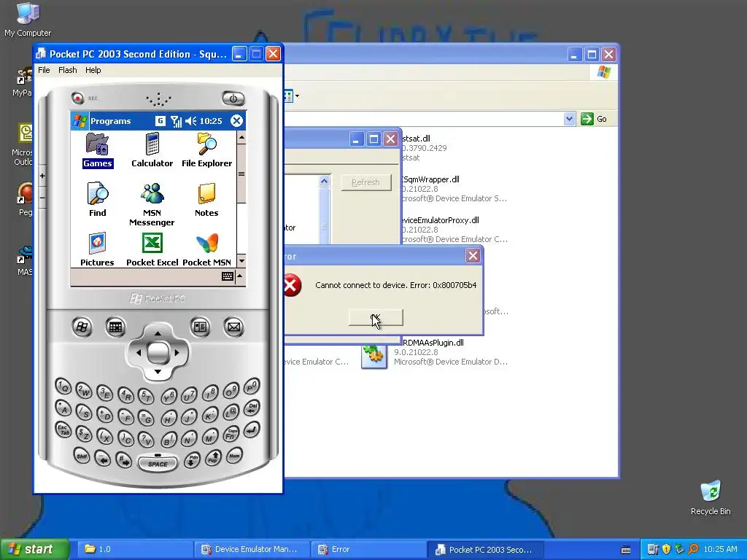Click the D-pad left arrow
This screenshot has width=747, height=560.
tap(138, 353)
